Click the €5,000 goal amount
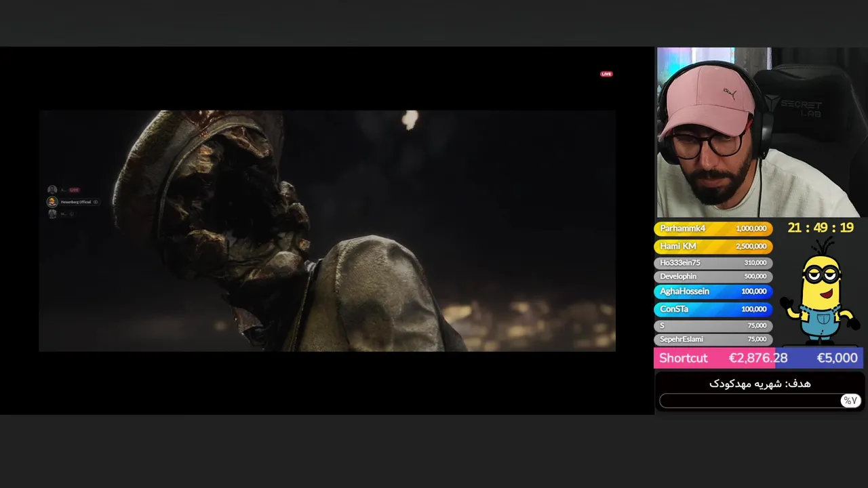This screenshot has width=868, height=488. [837, 358]
